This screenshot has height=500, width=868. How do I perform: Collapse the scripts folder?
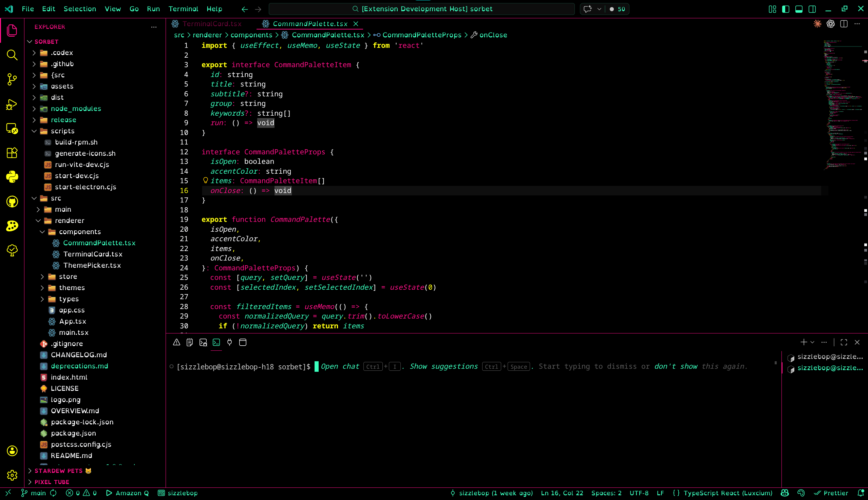coord(62,131)
